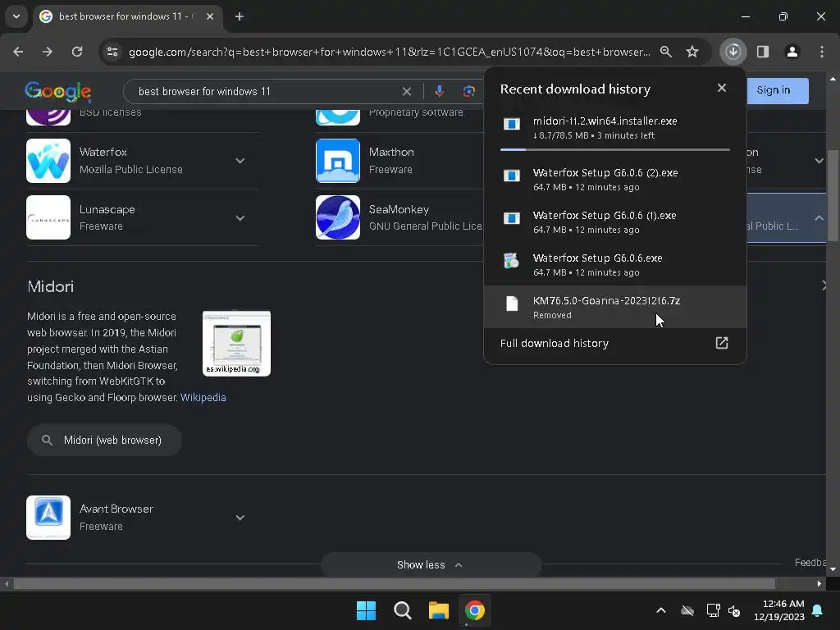The image size is (840, 630).
Task: Open the Windows Start menu
Action: pyautogui.click(x=366, y=610)
